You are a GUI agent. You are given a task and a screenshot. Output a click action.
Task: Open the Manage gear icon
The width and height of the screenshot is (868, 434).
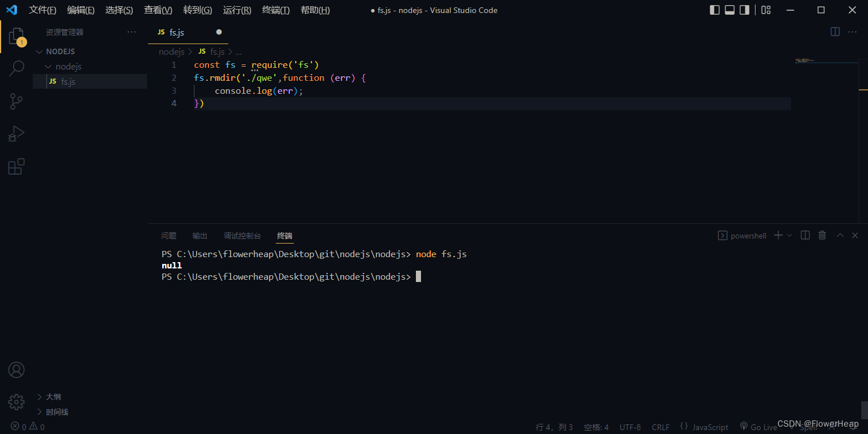(16, 402)
